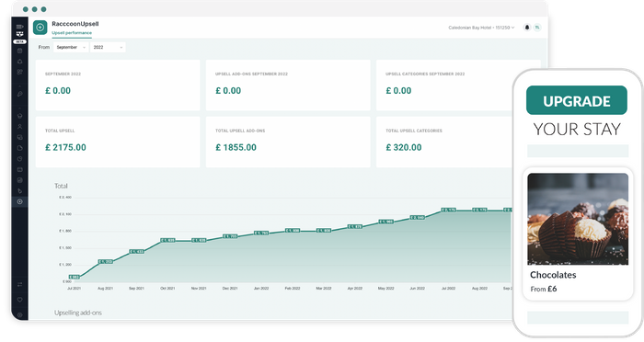Open the 2022 year dropdown
The width and height of the screenshot is (644, 342).
pyautogui.click(x=108, y=47)
